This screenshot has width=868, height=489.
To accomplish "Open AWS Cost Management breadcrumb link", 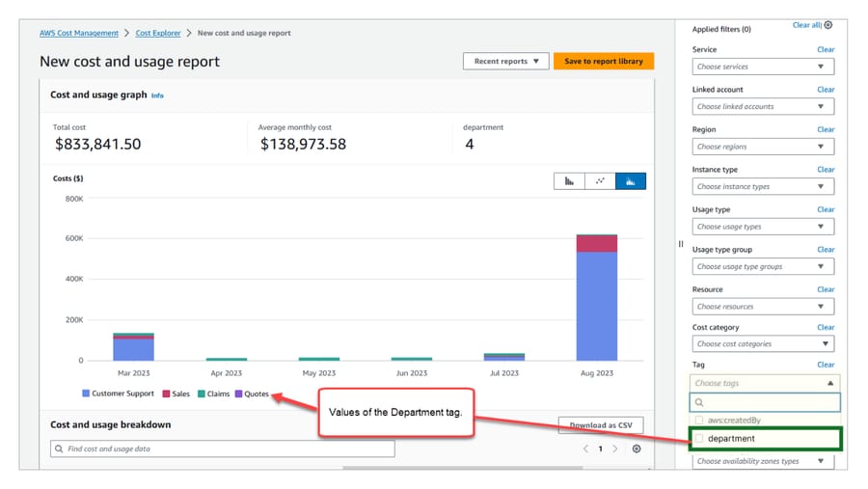I will [x=79, y=33].
